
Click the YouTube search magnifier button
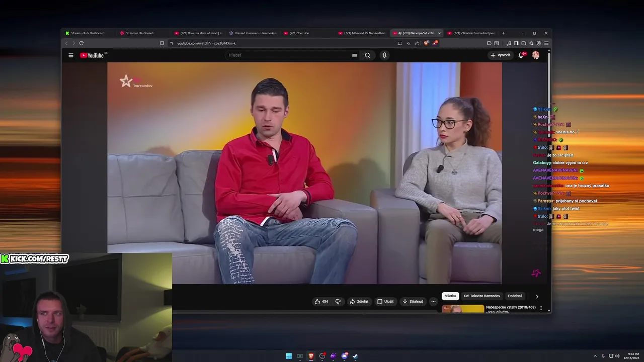tap(367, 55)
